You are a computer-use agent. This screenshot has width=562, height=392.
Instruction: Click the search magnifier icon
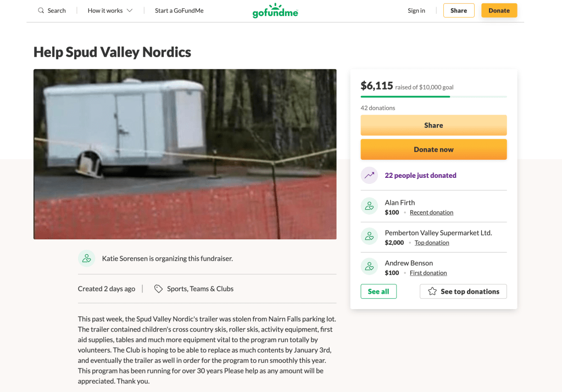(41, 10)
